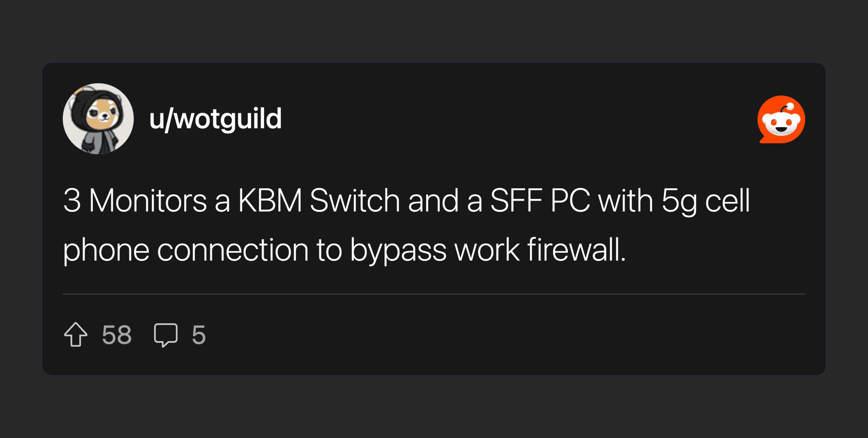Click the text "SFF PC" in the post

pyautogui.click(x=540, y=201)
